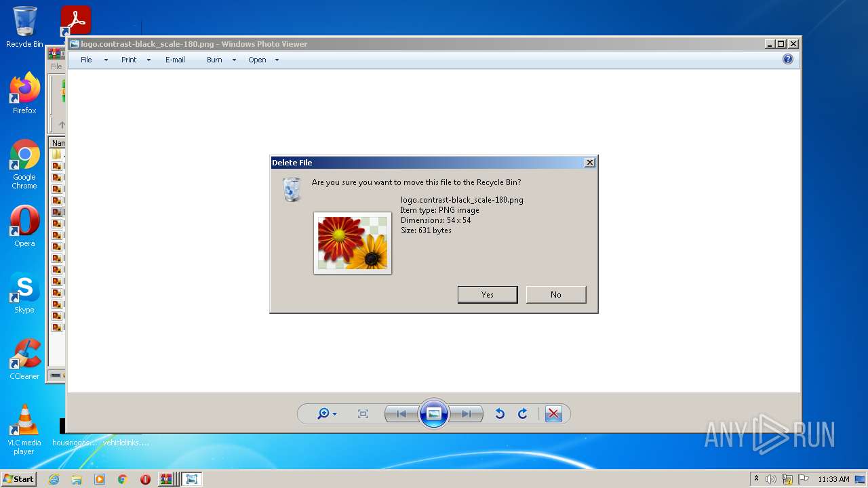The image size is (868, 488).
Task: Cancel deletion with the No button
Action: point(556,294)
